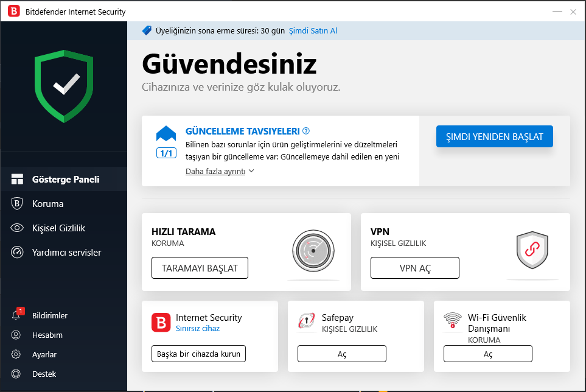Open the Yardımcı servisler section

64,252
